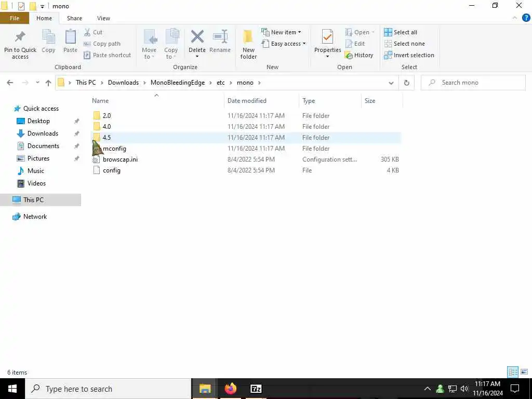This screenshot has width=532, height=399.
Task: Expand the New item dropdown
Action: click(x=281, y=32)
